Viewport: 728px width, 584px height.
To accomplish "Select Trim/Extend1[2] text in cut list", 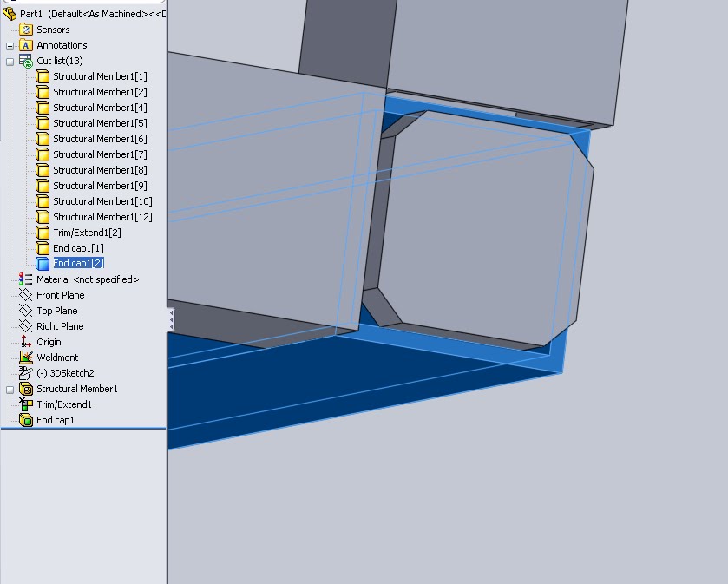I will tap(87, 233).
